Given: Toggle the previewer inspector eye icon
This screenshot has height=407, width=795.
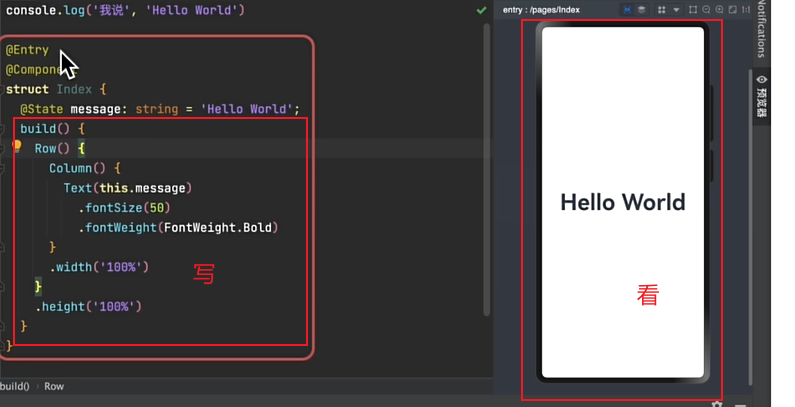Looking at the screenshot, I should click(x=627, y=10).
